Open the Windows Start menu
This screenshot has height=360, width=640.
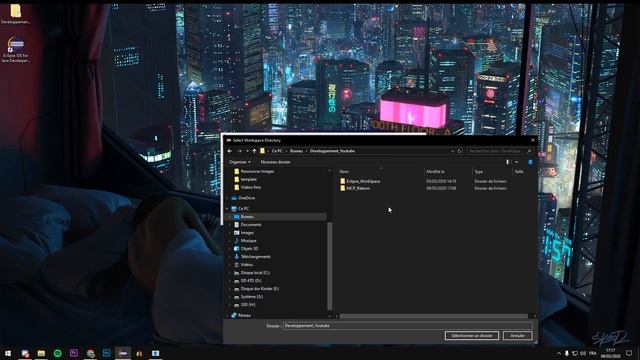(8, 353)
